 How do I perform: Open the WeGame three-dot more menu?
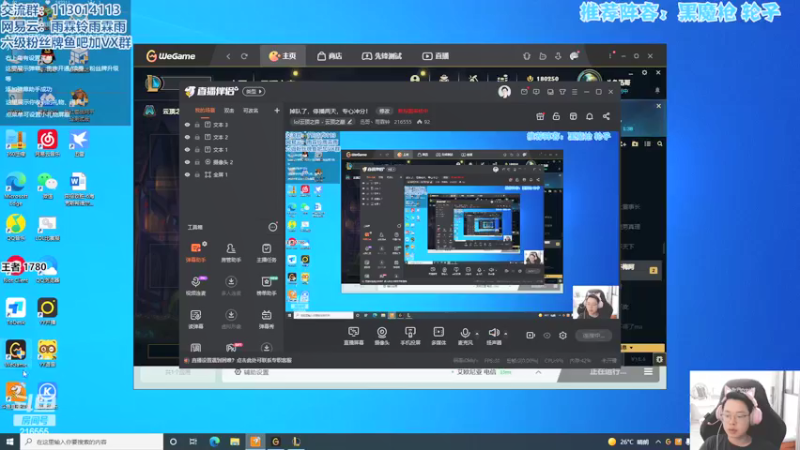click(610, 56)
